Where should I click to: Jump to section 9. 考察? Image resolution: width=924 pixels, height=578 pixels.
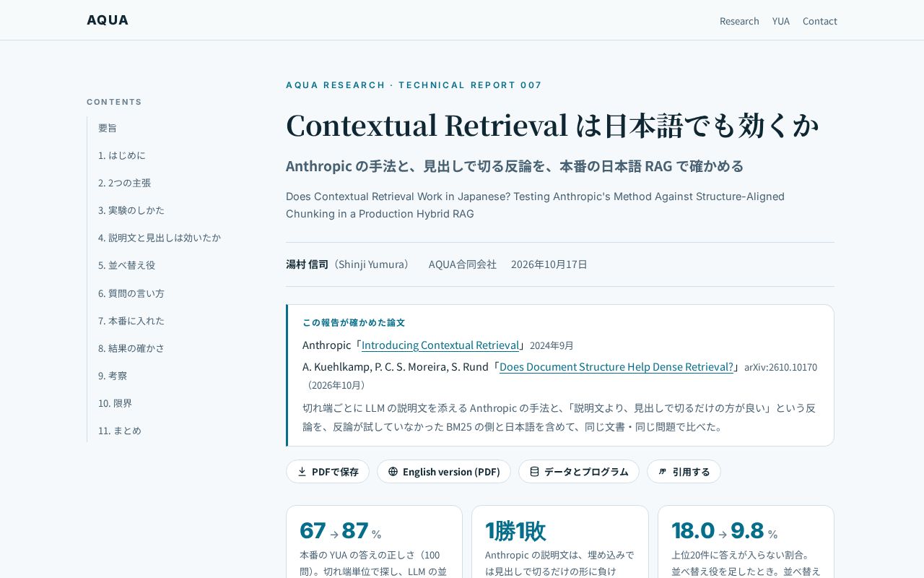point(113,376)
